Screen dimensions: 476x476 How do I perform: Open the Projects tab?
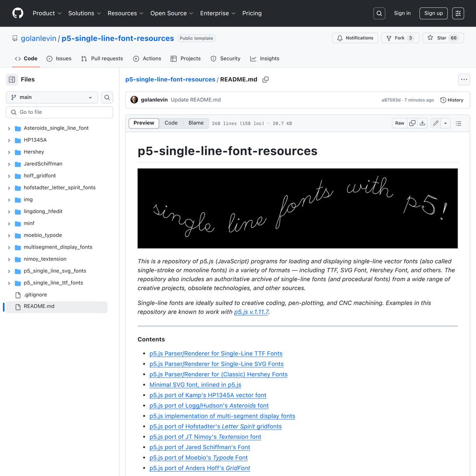point(186,59)
